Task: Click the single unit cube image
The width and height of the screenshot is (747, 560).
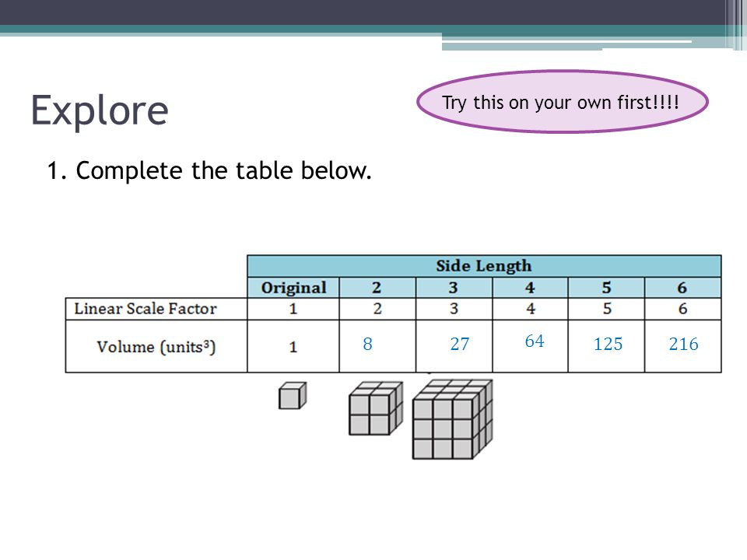Action: pos(293,396)
